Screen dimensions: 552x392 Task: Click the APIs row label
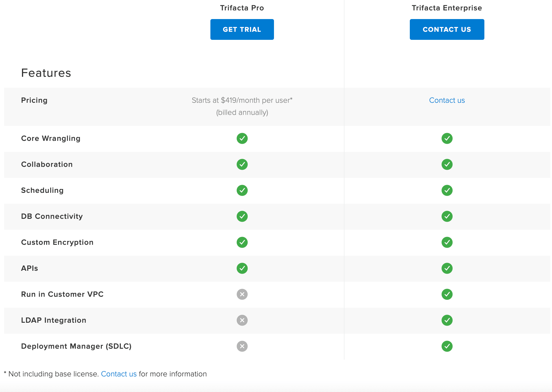tap(29, 268)
